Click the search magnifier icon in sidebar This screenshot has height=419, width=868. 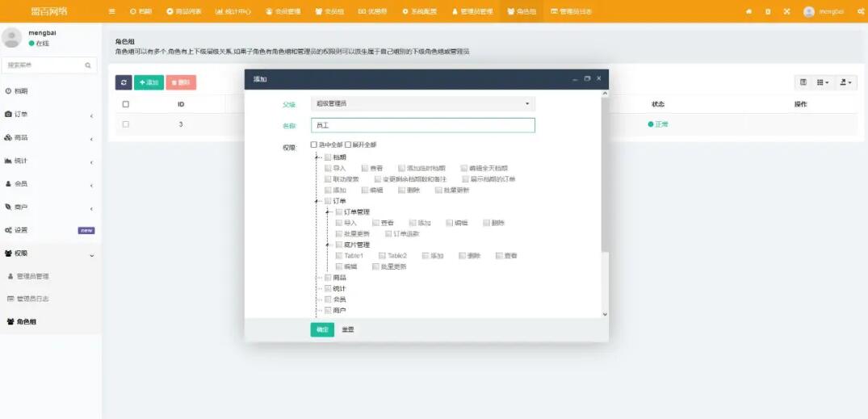tap(88, 65)
